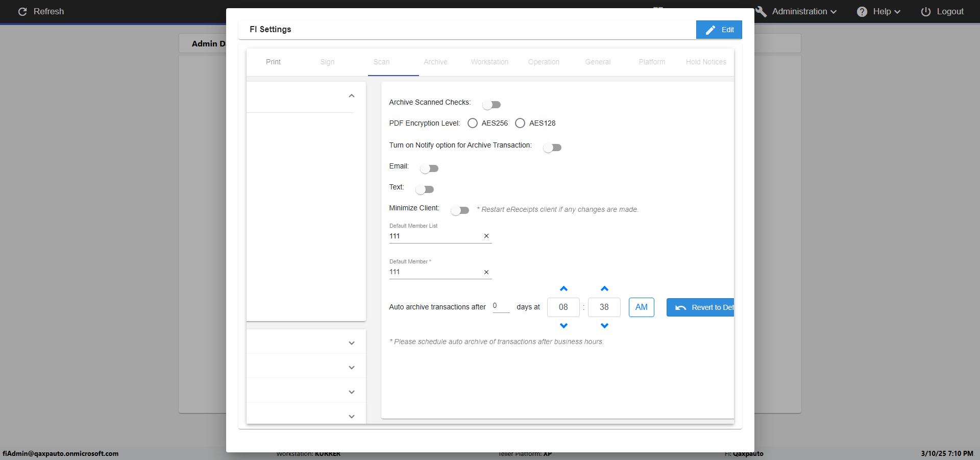Clear the Default Member field

(x=486, y=272)
